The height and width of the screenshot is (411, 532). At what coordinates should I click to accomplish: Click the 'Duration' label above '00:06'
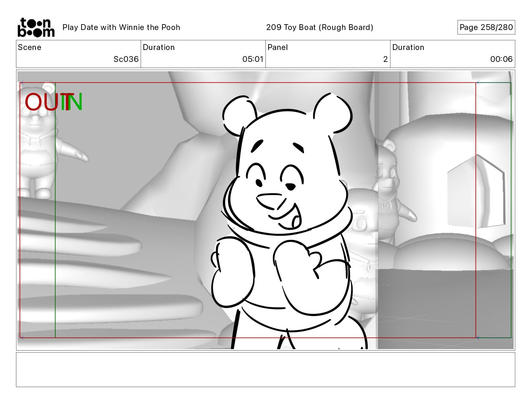coord(408,47)
